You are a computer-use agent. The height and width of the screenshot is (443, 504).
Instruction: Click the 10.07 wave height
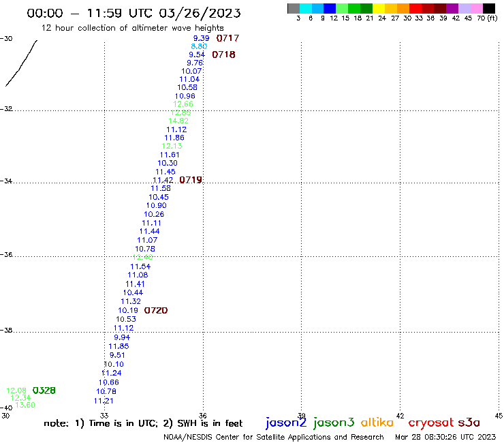click(x=191, y=71)
